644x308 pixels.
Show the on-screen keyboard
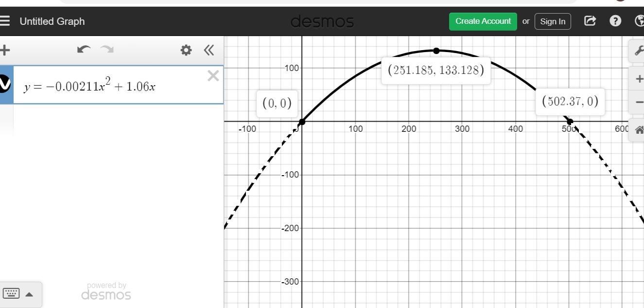pyautogui.click(x=11, y=293)
